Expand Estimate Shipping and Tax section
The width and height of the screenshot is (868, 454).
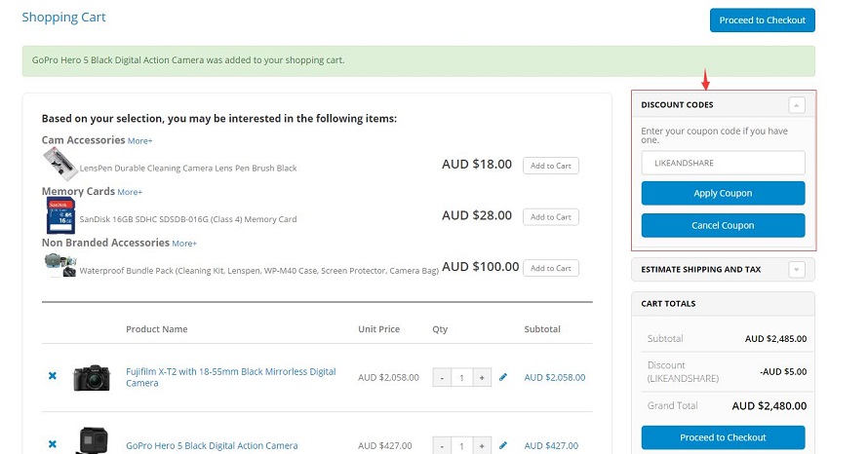click(797, 270)
